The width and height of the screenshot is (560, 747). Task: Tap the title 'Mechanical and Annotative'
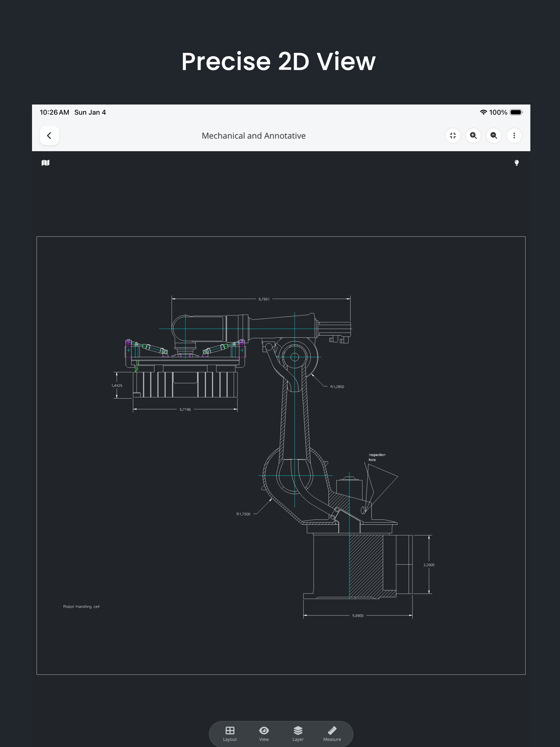tap(253, 136)
